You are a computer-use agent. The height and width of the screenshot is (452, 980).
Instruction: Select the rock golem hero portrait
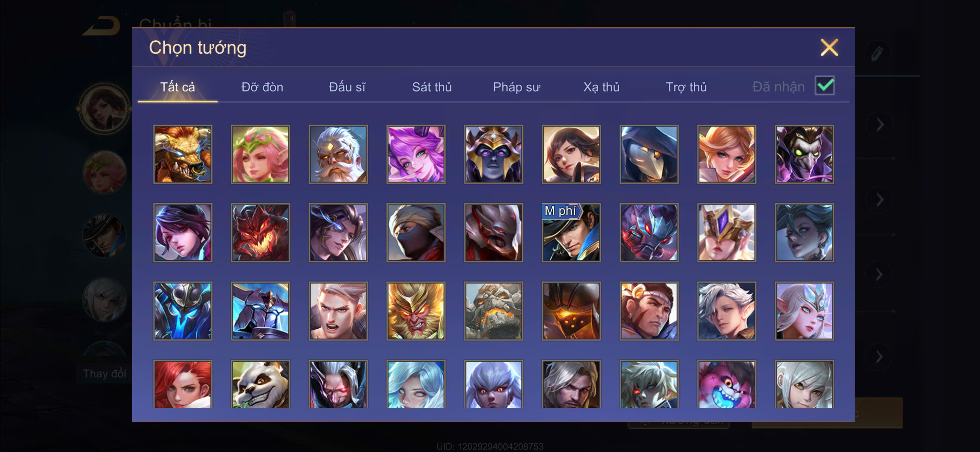[x=494, y=311]
